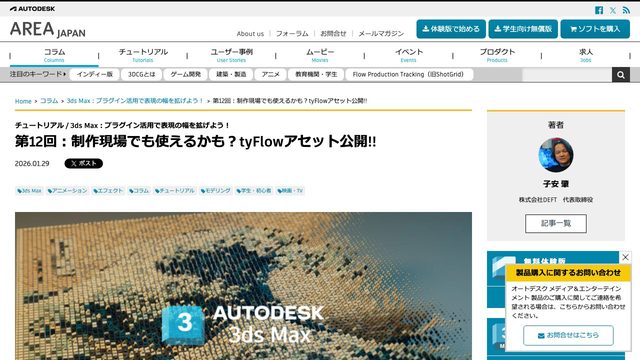Open the プロダクト Products tab
This screenshot has height=360, width=640.
coord(497,55)
